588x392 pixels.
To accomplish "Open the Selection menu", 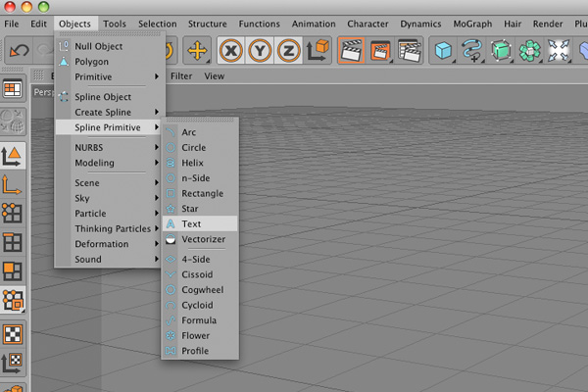I will click(x=158, y=24).
